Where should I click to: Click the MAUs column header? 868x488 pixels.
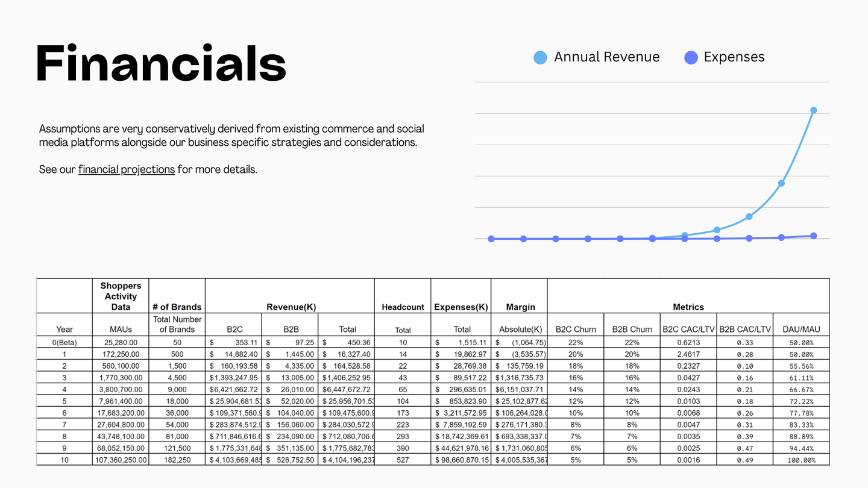click(x=121, y=329)
